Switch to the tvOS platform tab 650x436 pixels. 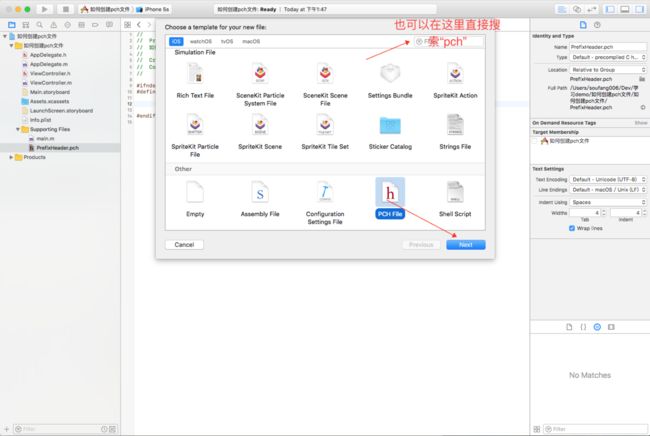click(227, 41)
